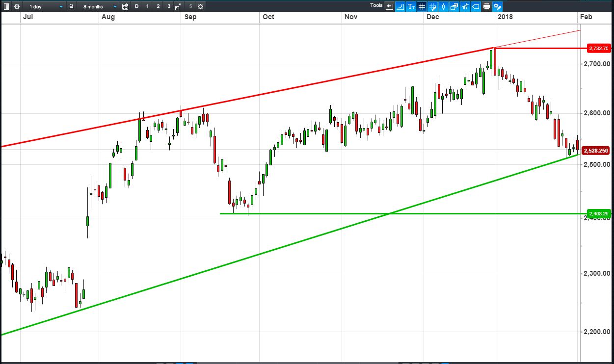Open chart settings gear beside list icon
The height and width of the screenshot is (364, 614).
click(x=17, y=6)
